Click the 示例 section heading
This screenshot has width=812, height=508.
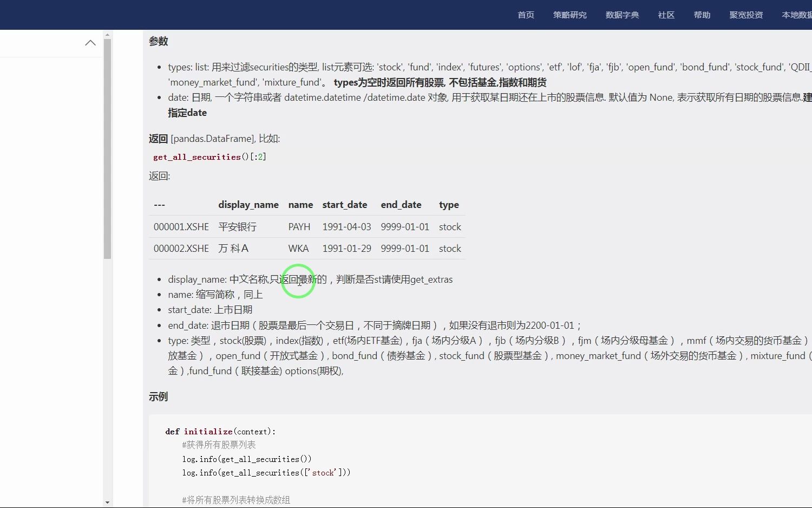pos(159,396)
